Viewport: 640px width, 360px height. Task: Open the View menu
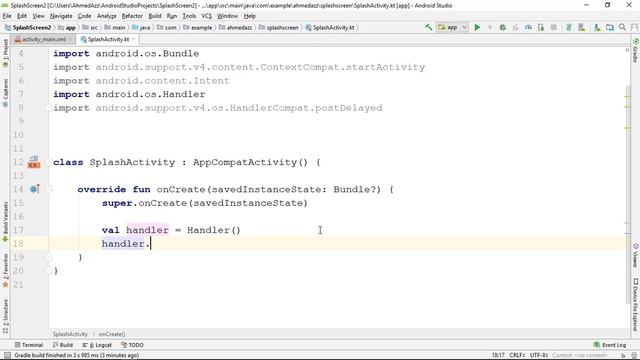[38, 16]
